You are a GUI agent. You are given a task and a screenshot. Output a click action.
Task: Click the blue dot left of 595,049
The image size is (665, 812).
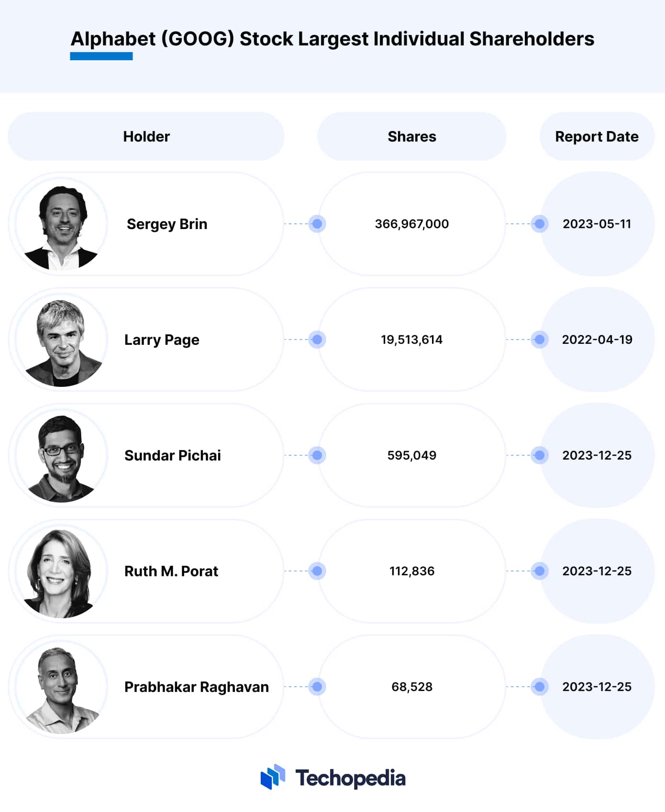click(x=317, y=455)
